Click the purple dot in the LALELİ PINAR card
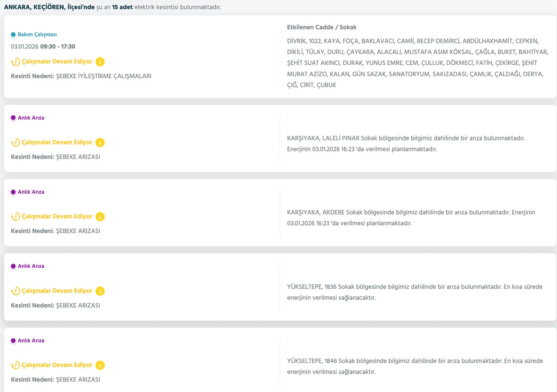 tap(13, 118)
